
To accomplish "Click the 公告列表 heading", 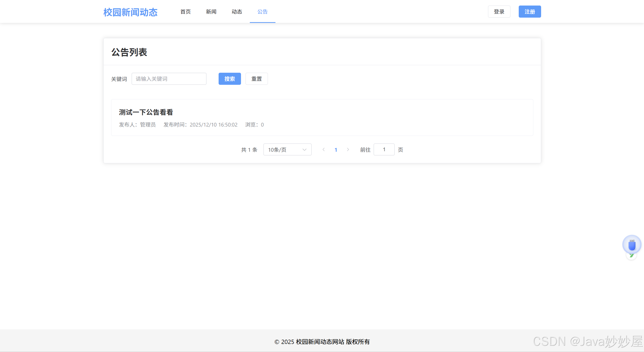I will coord(129,52).
